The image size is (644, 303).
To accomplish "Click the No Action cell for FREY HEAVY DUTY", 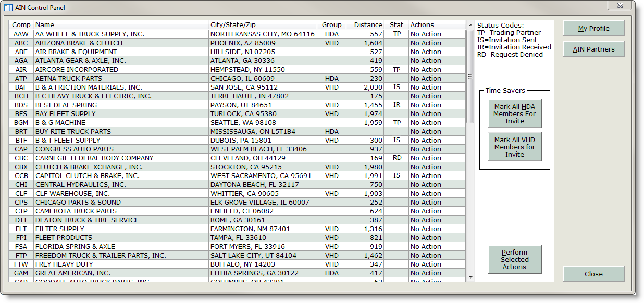I will pos(437,264).
